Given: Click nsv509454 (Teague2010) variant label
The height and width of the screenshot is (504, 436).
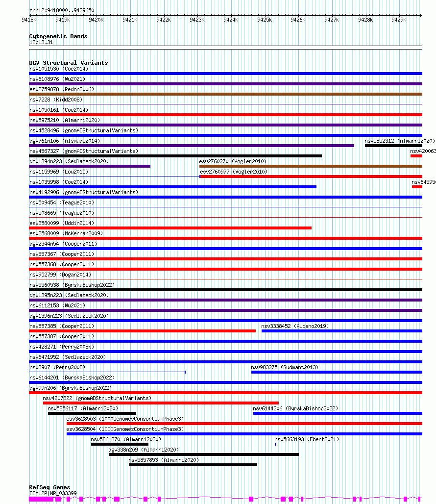Looking at the screenshot, I should coord(62,202).
